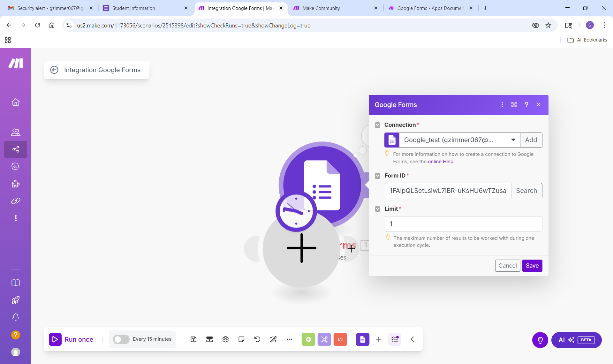613x364 pixels.
Task: Add favorite app with plus icon
Action: click(x=379, y=339)
